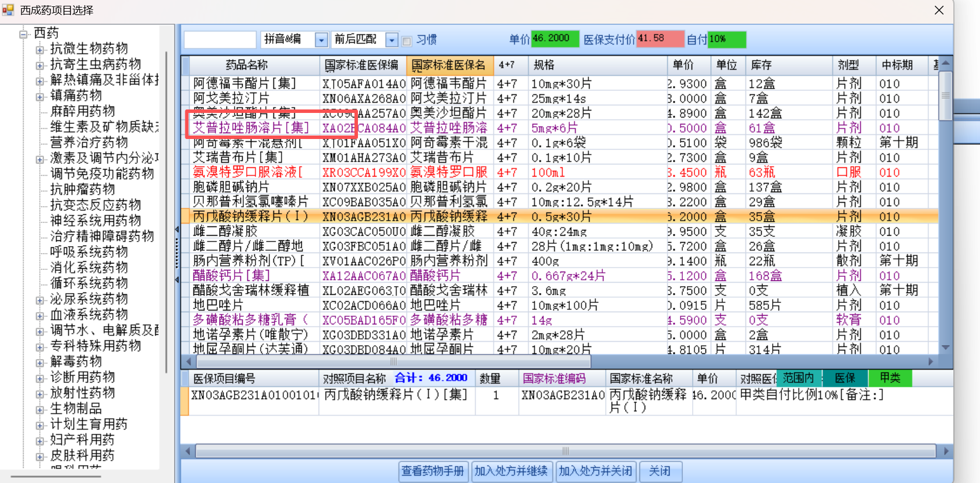This screenshot has width=980, height=483.
Task: Select 消化系统药物 in the category tree
Action: coord(89,267)
